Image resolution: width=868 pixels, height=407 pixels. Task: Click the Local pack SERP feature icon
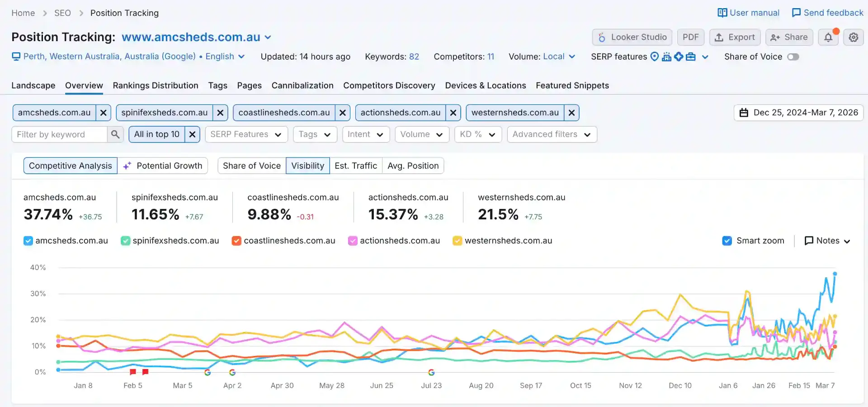click(x=654, y=57)
